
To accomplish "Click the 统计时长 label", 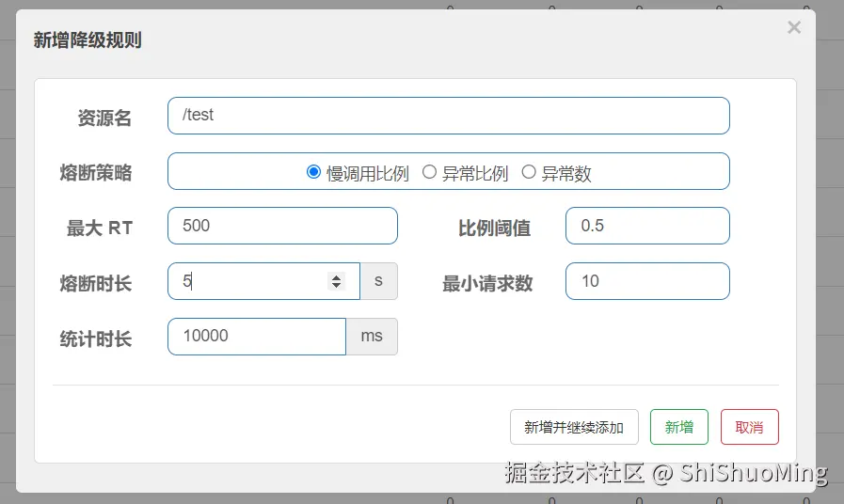I will click(96, 339).
